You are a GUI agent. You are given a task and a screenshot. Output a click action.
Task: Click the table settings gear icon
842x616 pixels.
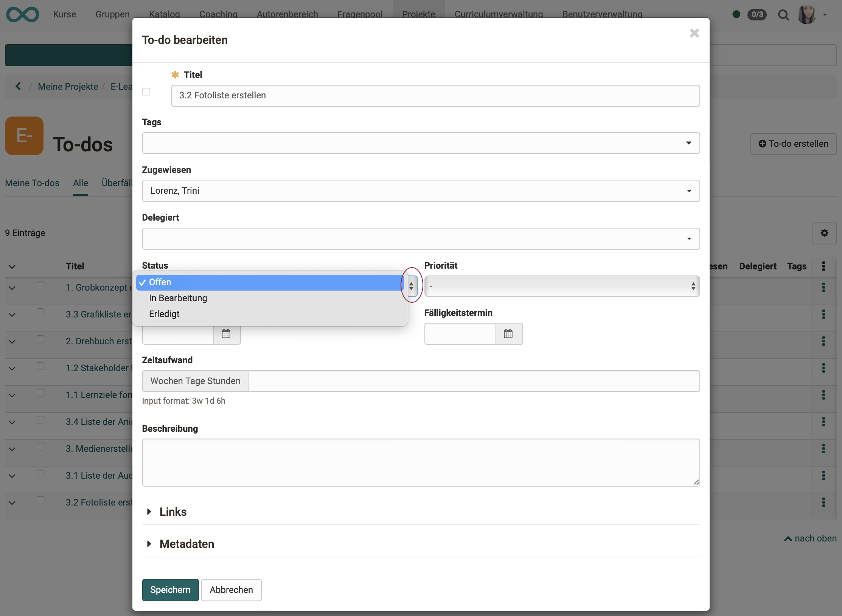824,233
